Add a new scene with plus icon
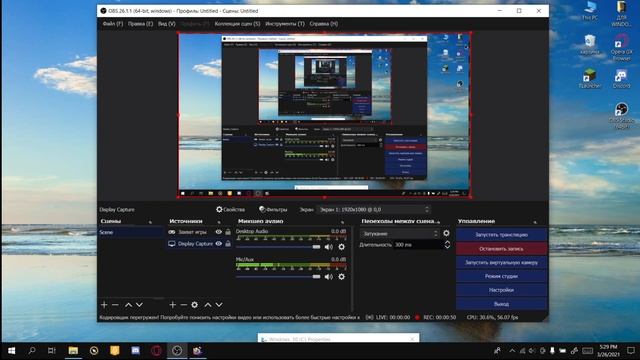Viewport: 640px width, 360px height. coord(104,304)
